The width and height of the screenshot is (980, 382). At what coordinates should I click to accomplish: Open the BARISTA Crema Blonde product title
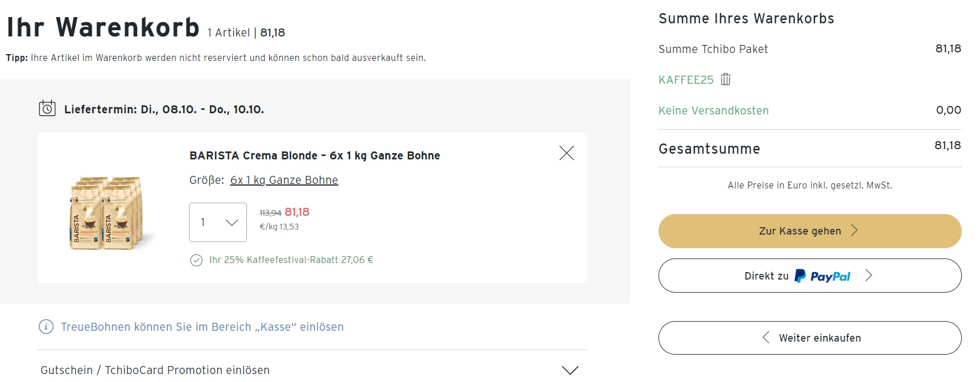click(x=315, y=155)
